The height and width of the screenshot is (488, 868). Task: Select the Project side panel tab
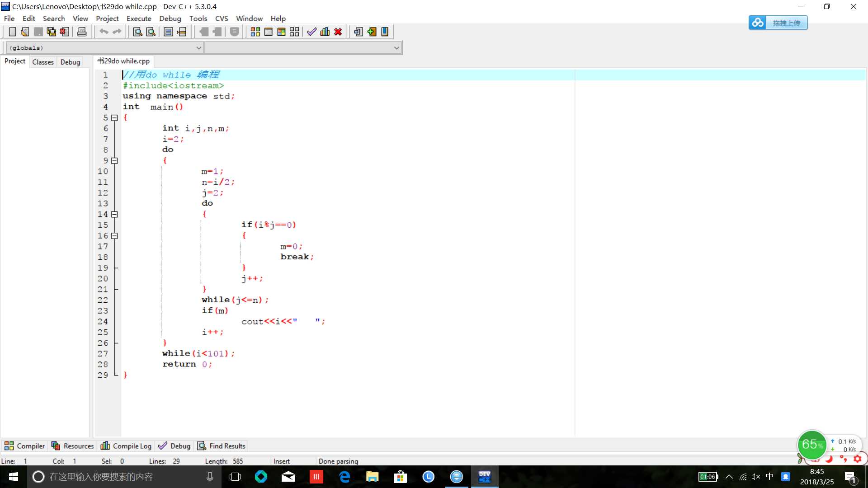pos(15,61)
